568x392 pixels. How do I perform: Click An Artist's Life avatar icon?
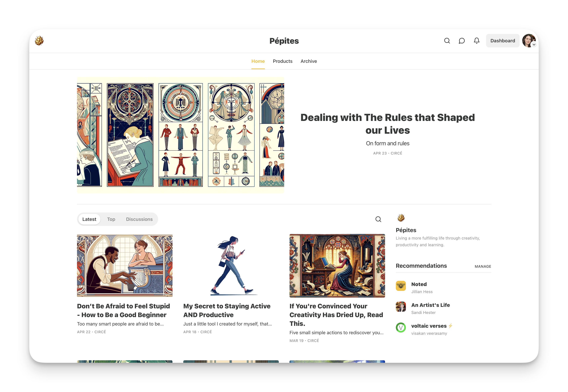pos(401,307)
